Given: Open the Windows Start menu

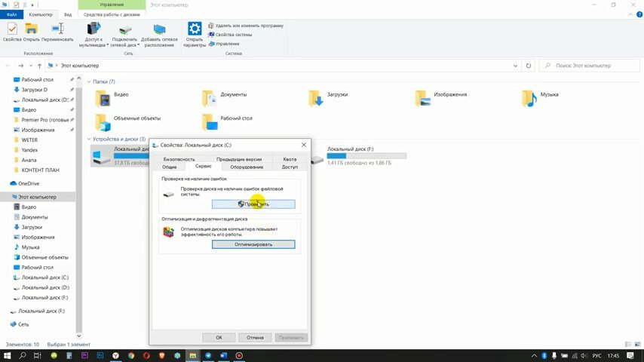Looking at the screenshot, I should [7, 356].
